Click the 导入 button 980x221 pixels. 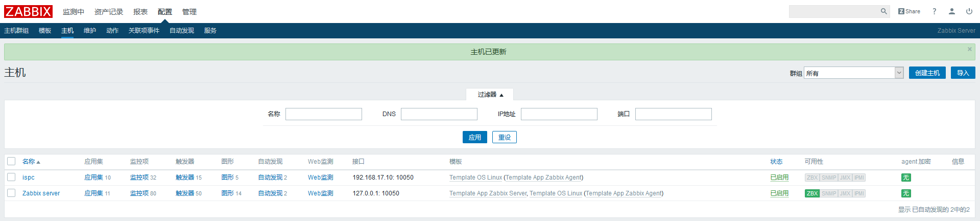click(x=963, y=73)
